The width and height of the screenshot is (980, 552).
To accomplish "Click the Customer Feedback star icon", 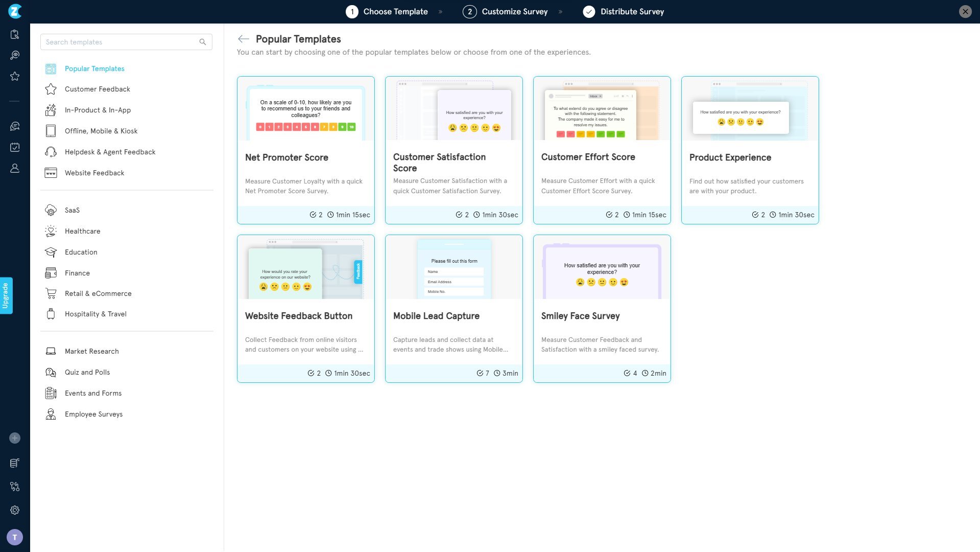I will coord(51,89).
